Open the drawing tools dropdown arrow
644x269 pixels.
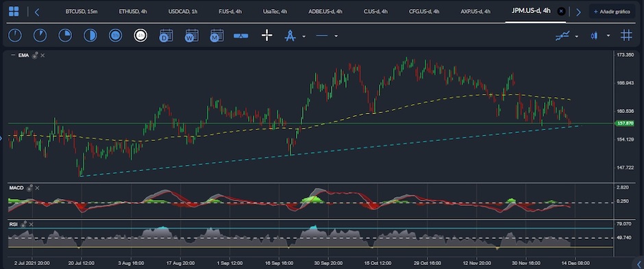304,36
